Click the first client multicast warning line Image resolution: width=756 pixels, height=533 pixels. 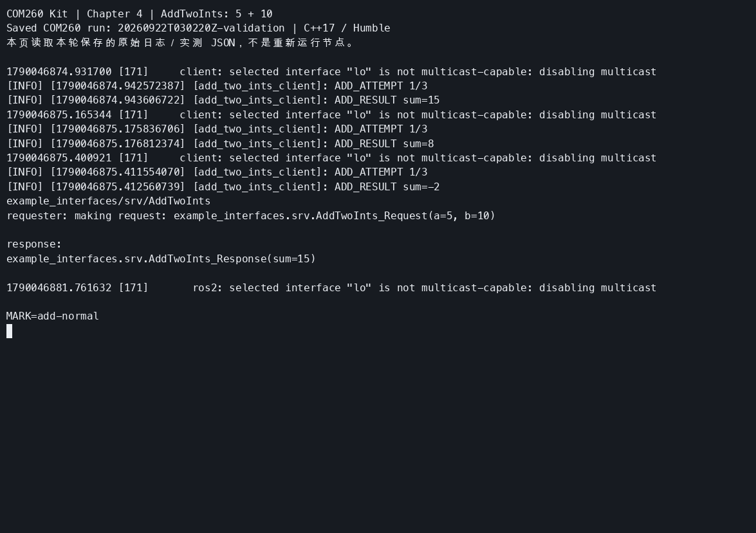331,72
